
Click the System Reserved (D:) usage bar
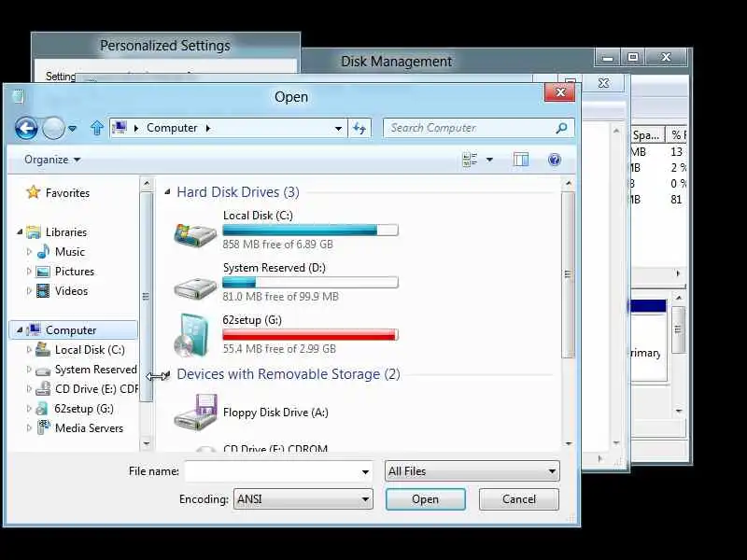310,283
